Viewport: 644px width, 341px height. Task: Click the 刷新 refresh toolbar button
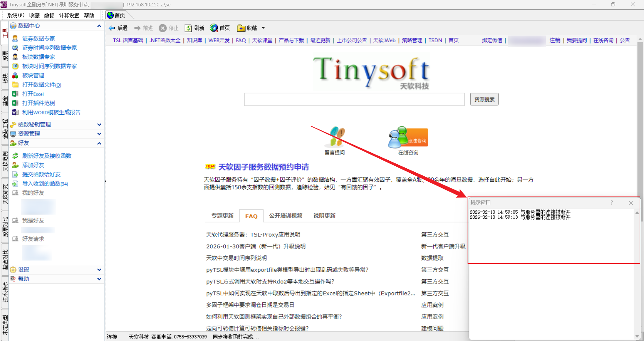click(194, 28)
